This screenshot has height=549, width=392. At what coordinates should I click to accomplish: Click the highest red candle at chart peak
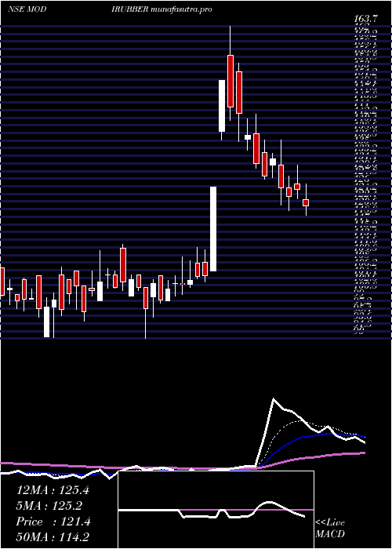(230, 81)
